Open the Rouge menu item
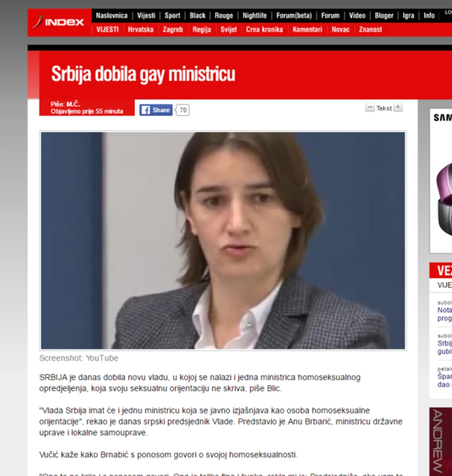Viewport: 452px width, 476px height. point(224,15)
